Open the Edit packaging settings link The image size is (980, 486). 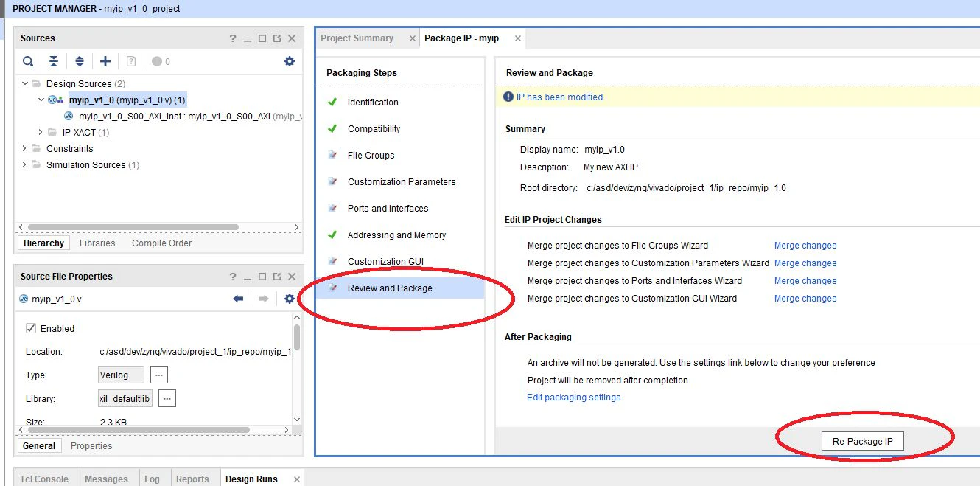click(x=574, y=398)
